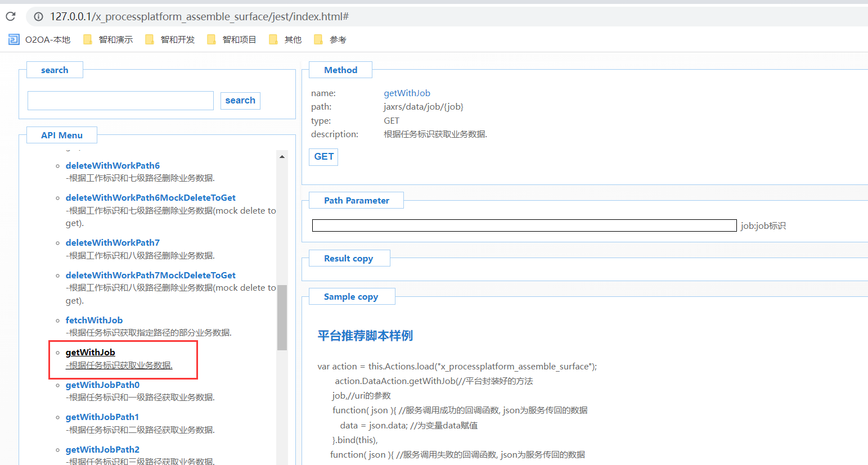Open deleteWithWorkPath6 API method
Screen dimensions: 868x465
(113, 166)
